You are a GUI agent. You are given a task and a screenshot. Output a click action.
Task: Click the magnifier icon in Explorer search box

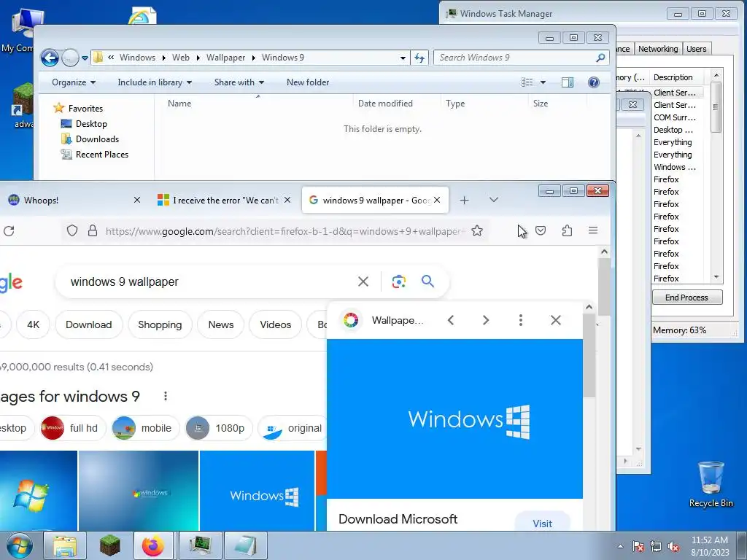[x=600, y=58]
